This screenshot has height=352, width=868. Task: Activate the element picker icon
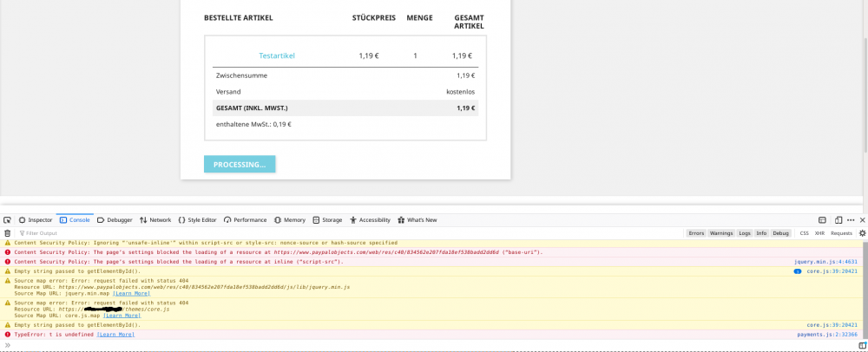click(x=7, y=220)
